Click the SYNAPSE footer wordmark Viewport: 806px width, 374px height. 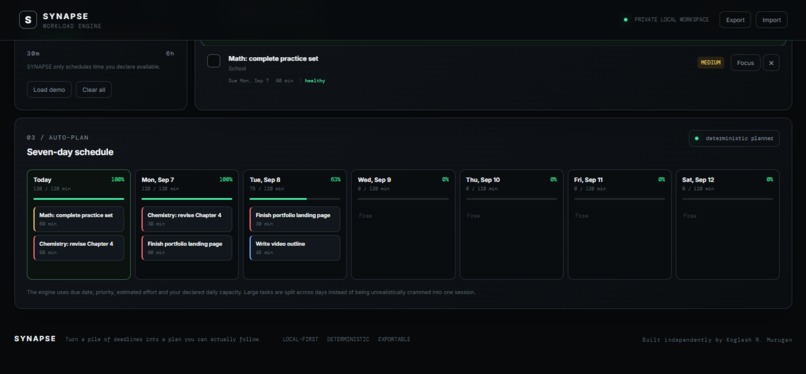click(35, 339)
